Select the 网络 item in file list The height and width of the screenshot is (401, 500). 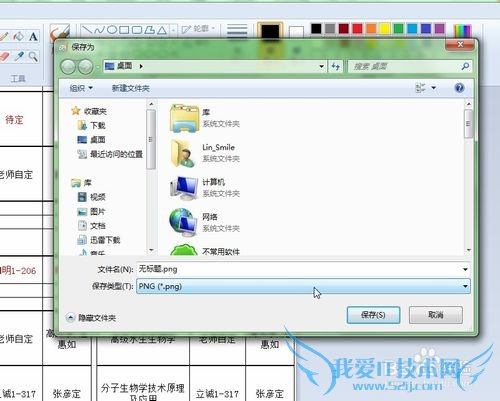[x=205, y=223]
